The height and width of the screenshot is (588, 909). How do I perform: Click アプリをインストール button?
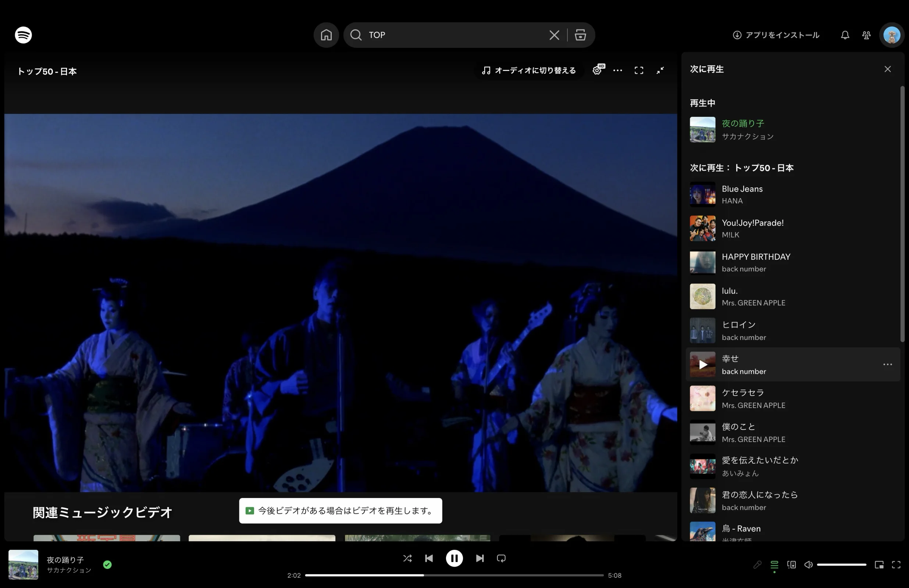click(776, 35)
